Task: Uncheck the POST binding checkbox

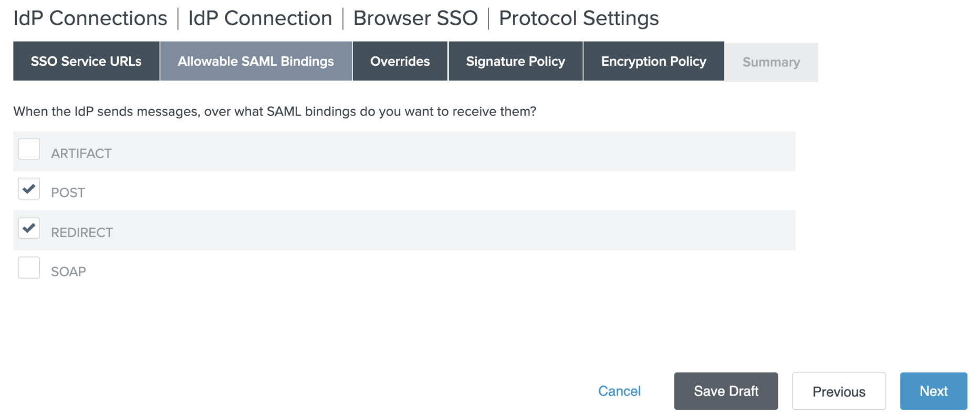Action: point(29,189)
